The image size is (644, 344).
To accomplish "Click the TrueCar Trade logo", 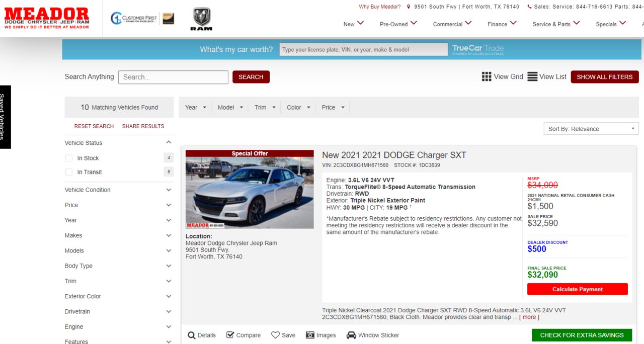I will click(477, 49).
